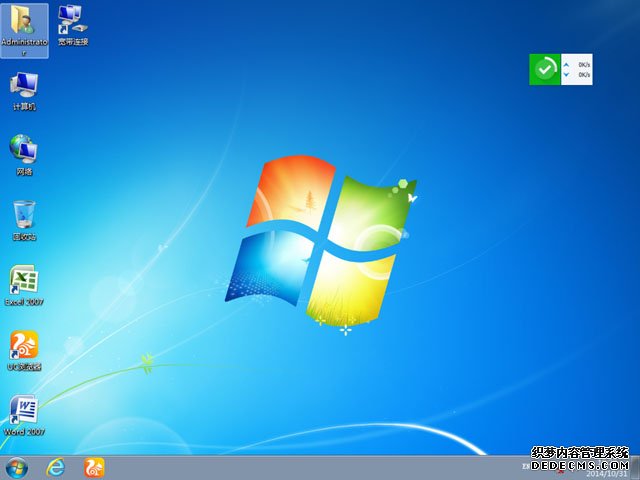Click the upload speed 0K/s readout
Image resolution: width=640 pixels, height=480 pixels.
(x=584, y=65)
